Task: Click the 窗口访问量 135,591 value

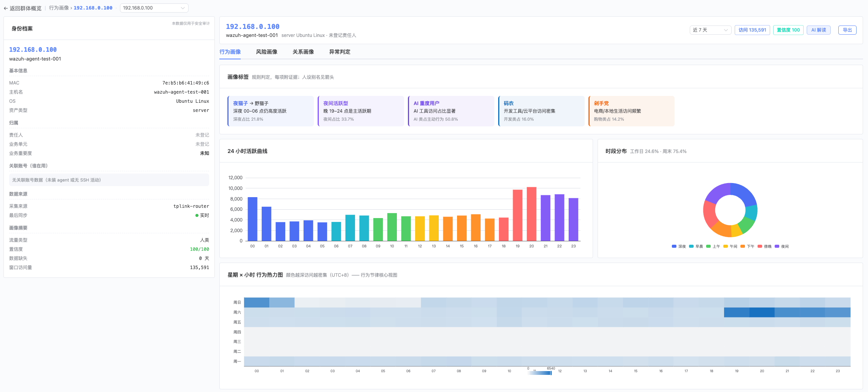Action: (200, 268)
